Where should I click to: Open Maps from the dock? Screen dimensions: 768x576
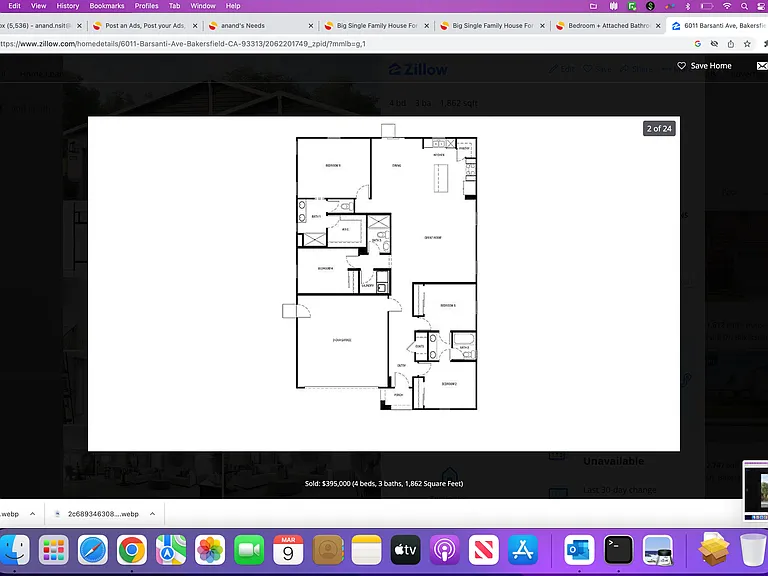[171, 550]
